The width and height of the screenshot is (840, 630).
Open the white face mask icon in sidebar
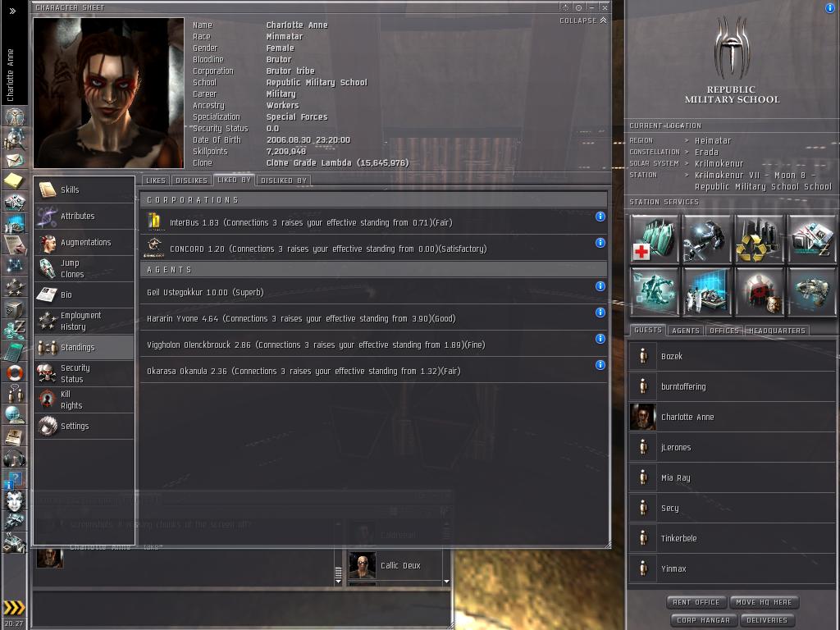[15, 501]
